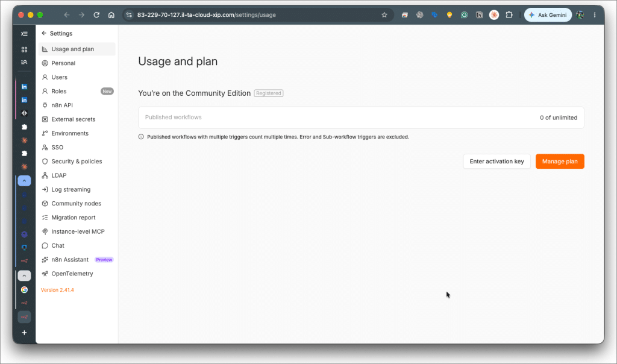Click the Security & policies shield icon
The height and width of the screenshot is (364, 617).
(x=45, y=162)
